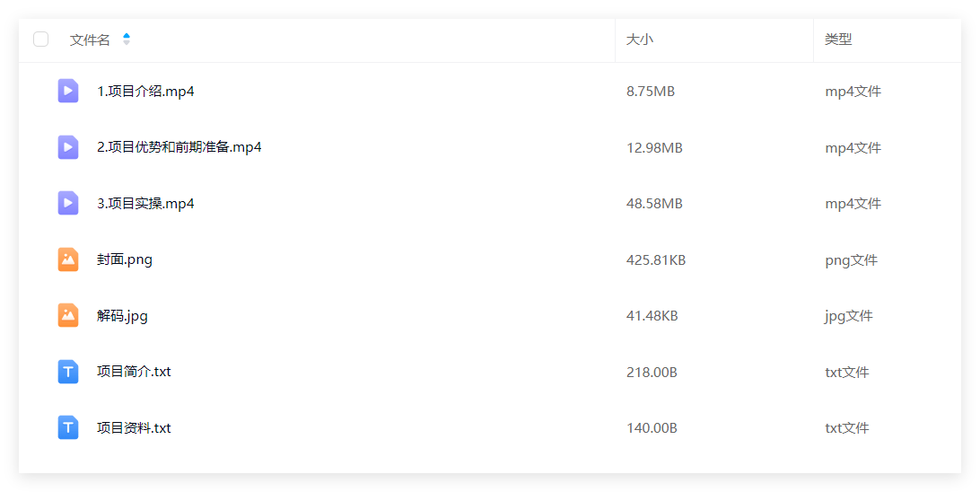Click the text file icon for 项目资料.txt

tap(68, 427)
